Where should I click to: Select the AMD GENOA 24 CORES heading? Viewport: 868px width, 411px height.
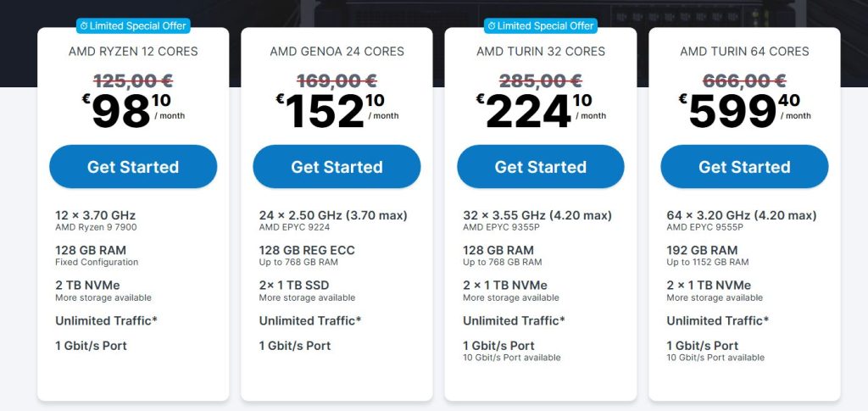[x=337, y=52]
